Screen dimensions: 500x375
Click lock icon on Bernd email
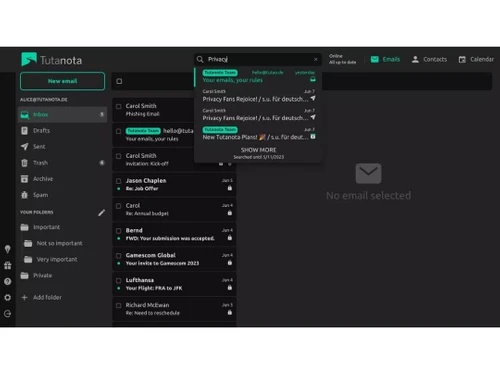(x=230, y=238)
